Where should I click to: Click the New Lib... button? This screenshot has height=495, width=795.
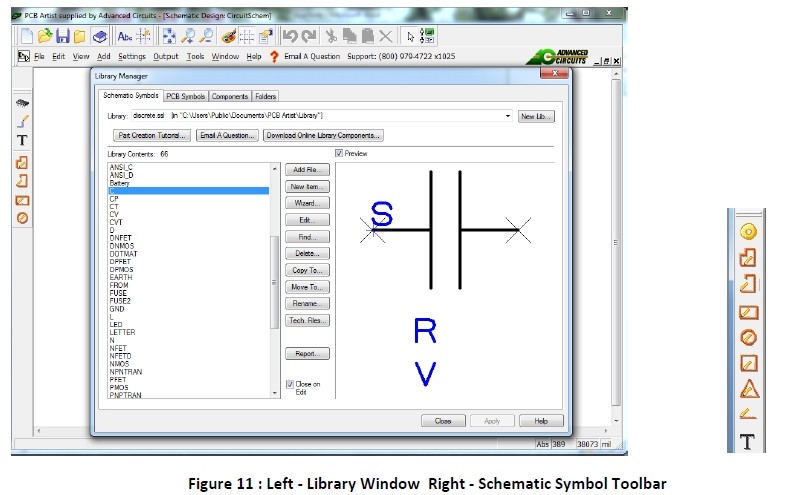[x=536, y=116]
